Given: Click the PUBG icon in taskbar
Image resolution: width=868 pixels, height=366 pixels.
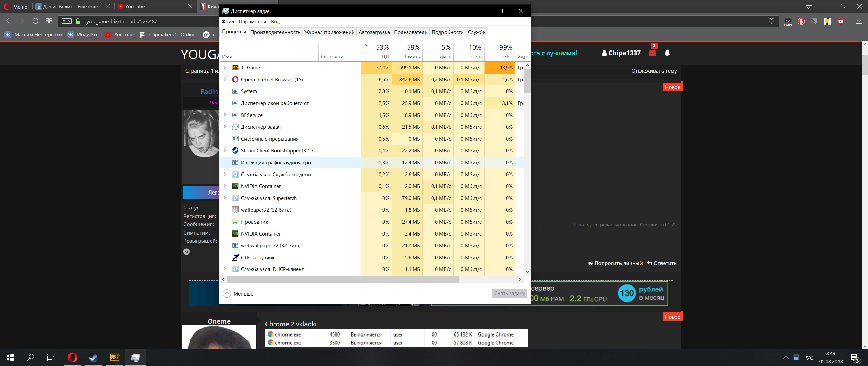Looking at the screenshot, I should 115,358.
